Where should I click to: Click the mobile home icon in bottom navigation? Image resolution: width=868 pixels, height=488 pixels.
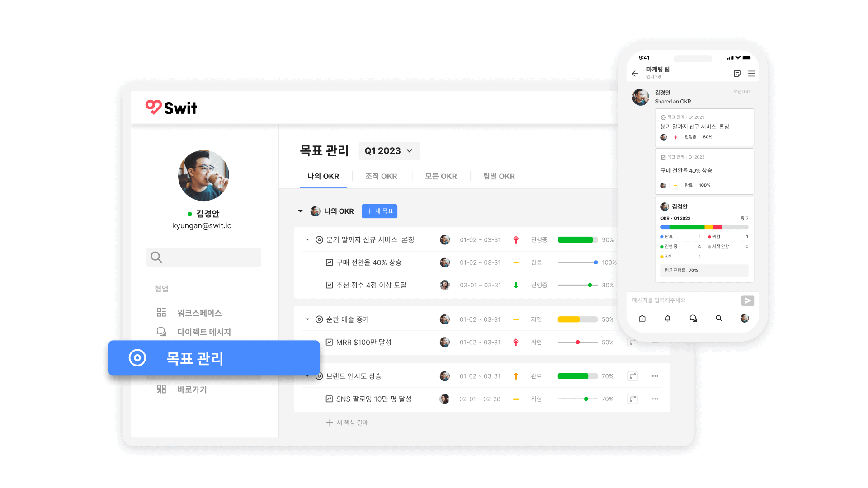[642, 319]
